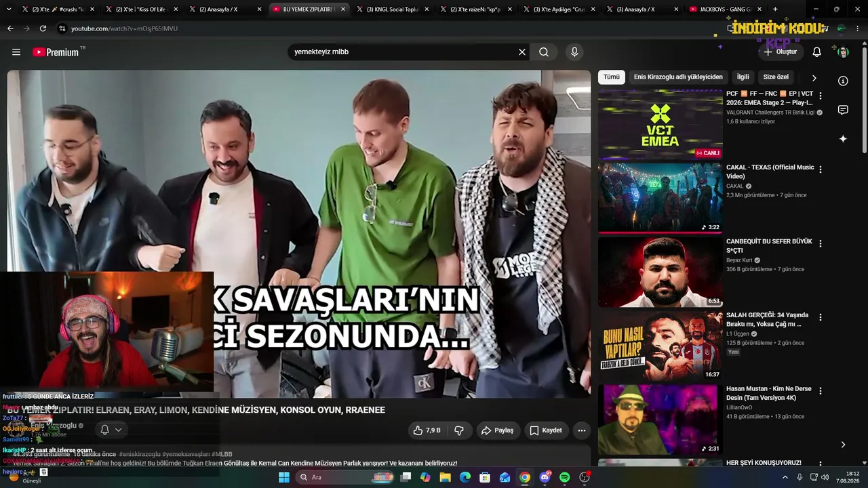Expand next suggestions arrow beside Hasan Mustan
The height and width of the screenshot is (488, 868).
coord(843,445)
